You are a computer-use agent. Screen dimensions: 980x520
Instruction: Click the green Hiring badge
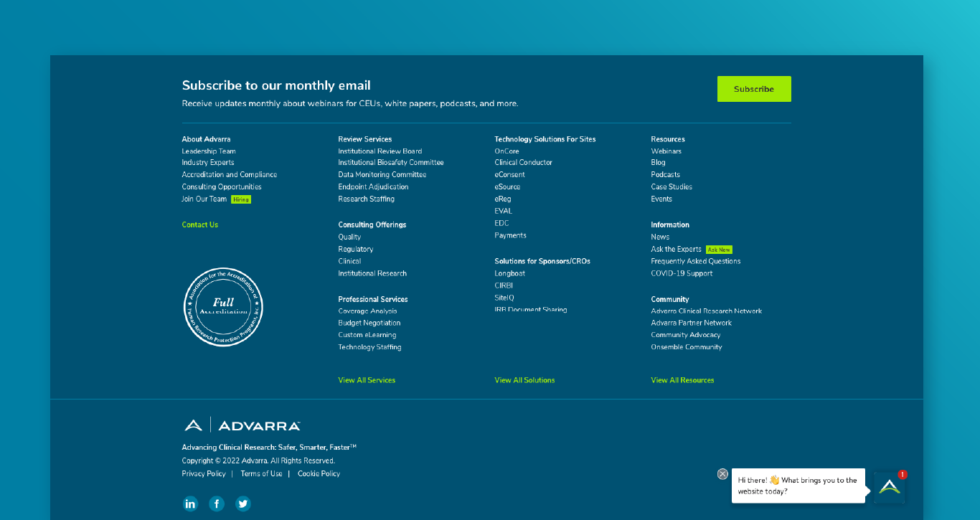(241, 199)
